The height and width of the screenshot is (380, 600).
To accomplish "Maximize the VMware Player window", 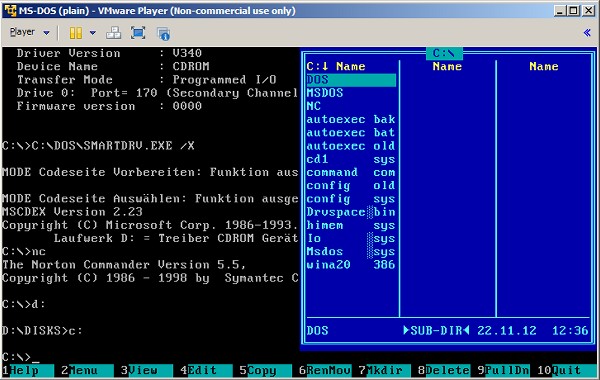I will 573,11.
